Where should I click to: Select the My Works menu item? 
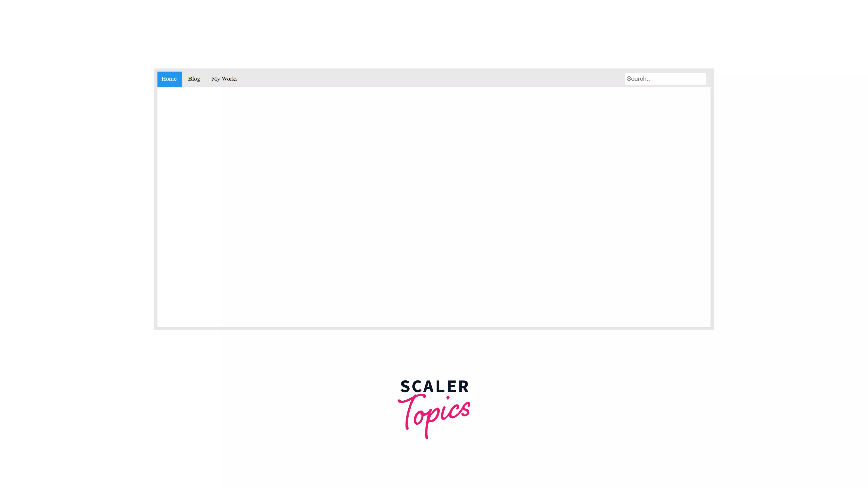[224, 78]
